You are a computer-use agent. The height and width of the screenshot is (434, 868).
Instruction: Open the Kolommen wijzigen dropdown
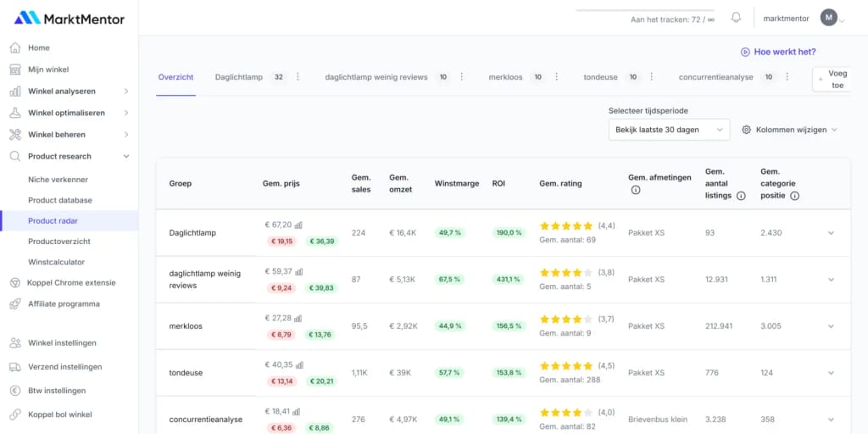(x=789, y=130)
